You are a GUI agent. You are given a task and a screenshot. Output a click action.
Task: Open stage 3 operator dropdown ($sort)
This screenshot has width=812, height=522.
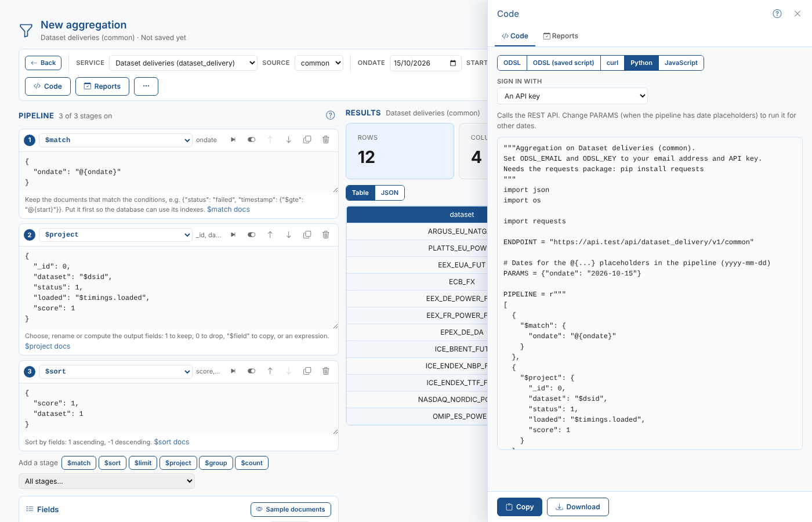pos(116,371)
